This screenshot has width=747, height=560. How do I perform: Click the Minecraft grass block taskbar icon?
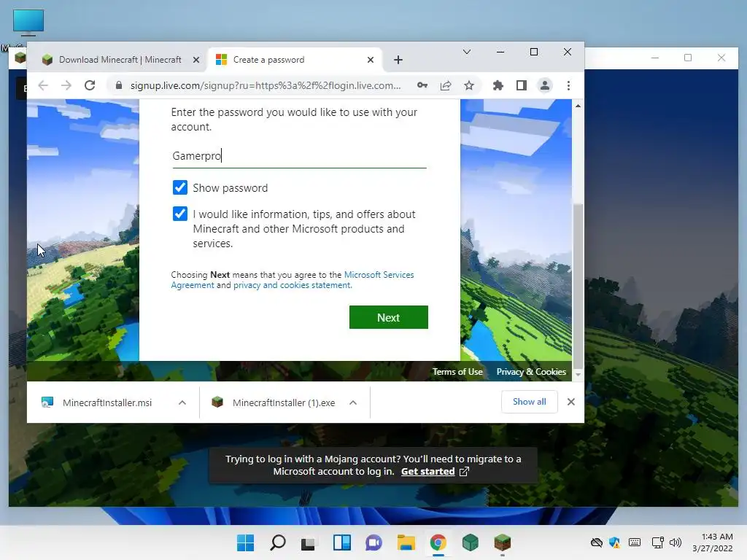click(502, 542)
